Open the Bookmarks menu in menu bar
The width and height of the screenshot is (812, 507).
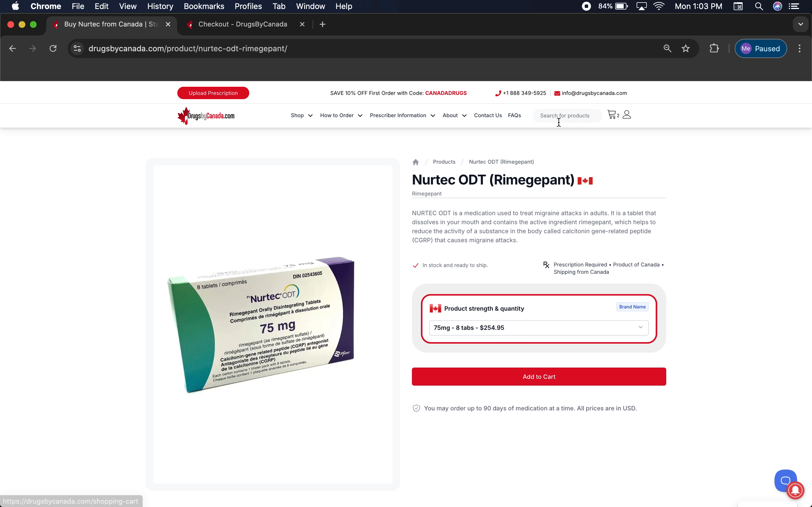204,6
